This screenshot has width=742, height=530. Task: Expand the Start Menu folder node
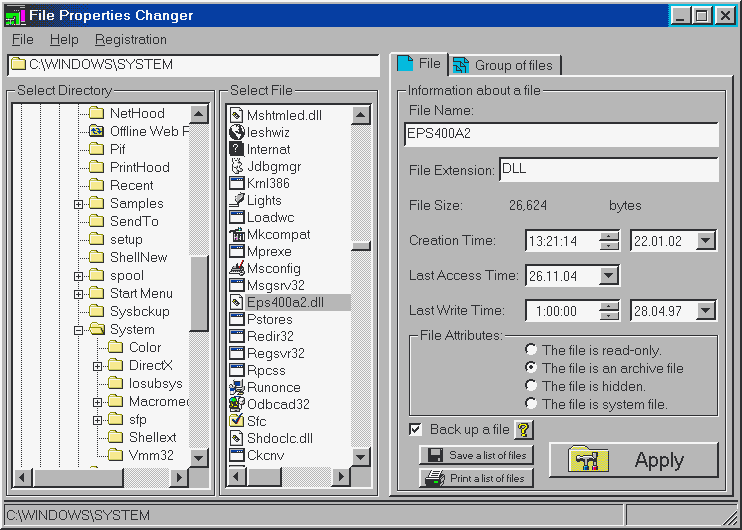pos(79,294)
